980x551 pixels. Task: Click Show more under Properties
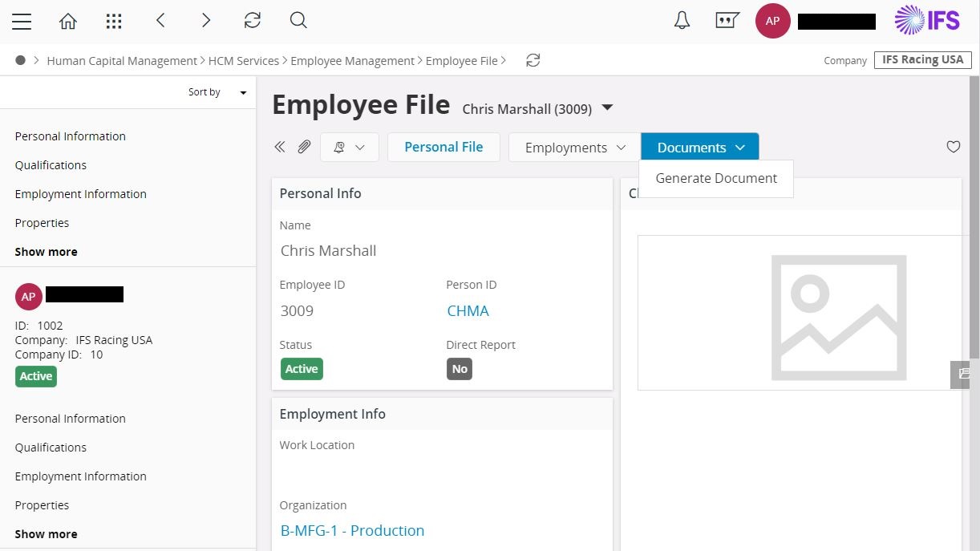click(47, 252)
